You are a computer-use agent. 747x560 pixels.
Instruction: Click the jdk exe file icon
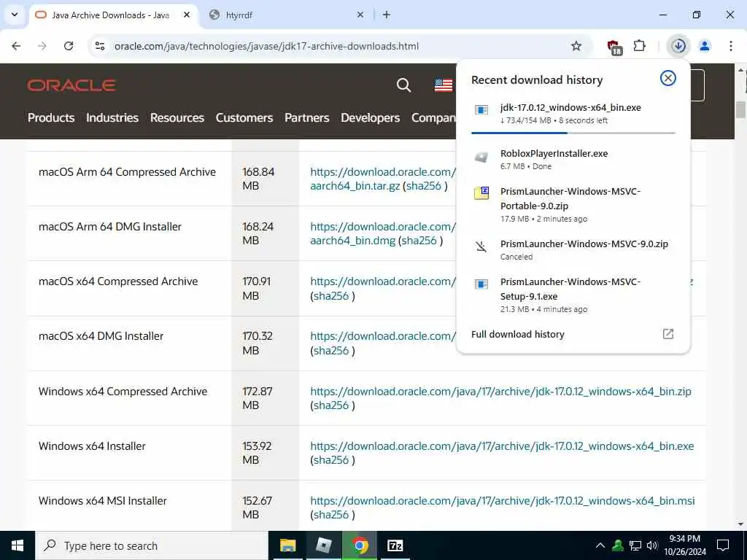pyautogui.click(x=481, y=110)
